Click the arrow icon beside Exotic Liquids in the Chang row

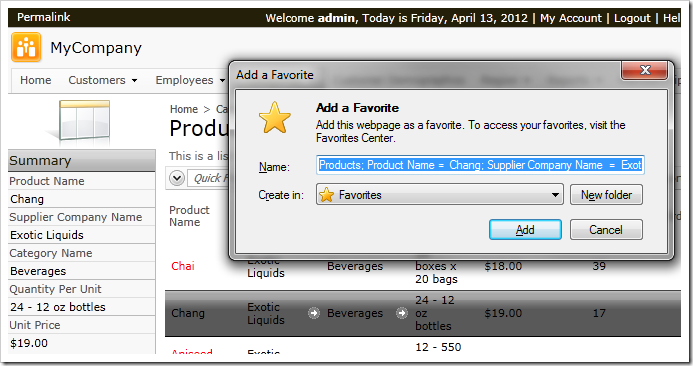[314, 313]
